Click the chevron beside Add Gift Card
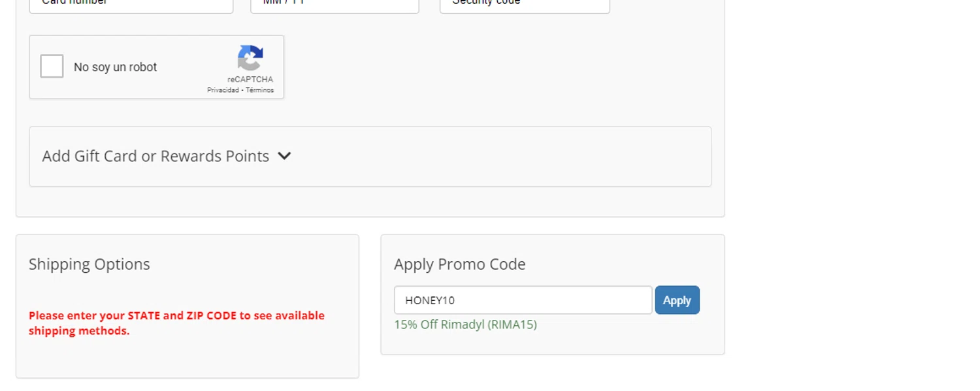This screenshot has height=391, width=980. click(284, 156)
